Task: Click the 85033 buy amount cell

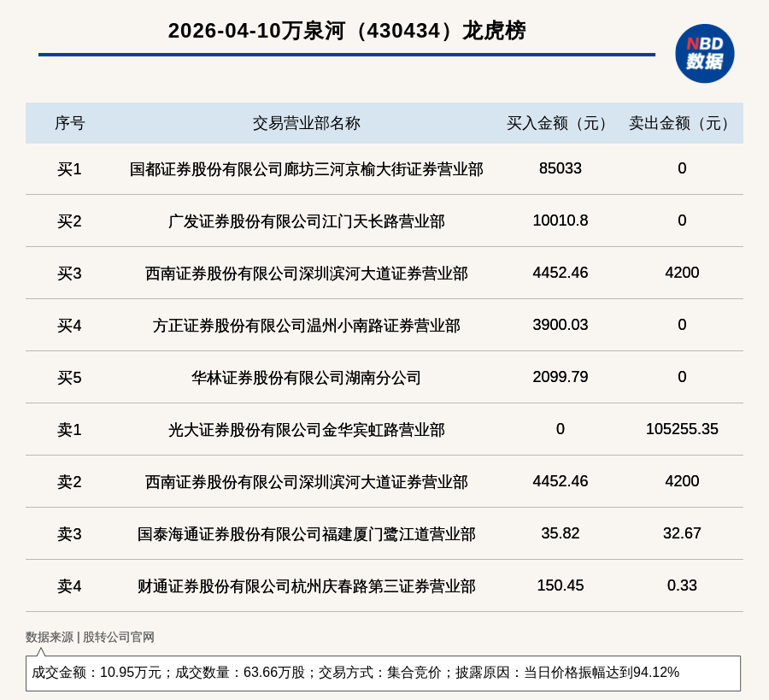Action: [x=560, y=168]
